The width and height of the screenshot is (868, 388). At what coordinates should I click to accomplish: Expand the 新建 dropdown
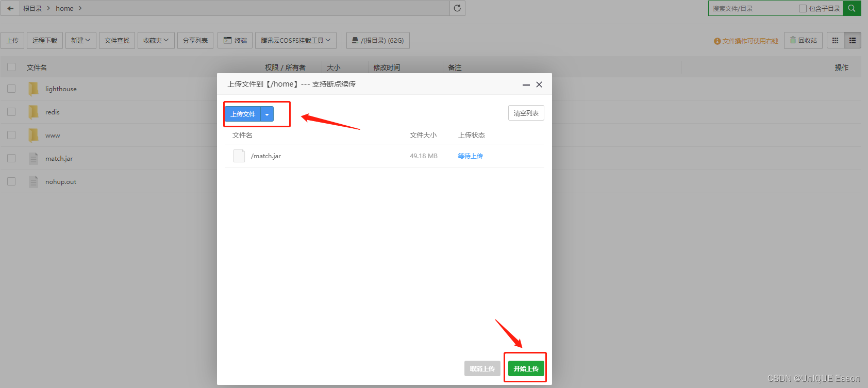pyautogui.click(x=81, y=40)
